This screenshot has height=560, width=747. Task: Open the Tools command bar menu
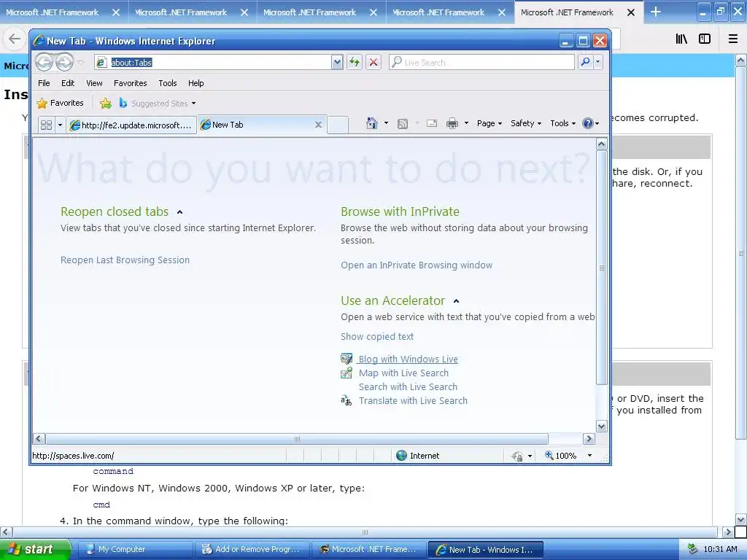click(562, 123)
